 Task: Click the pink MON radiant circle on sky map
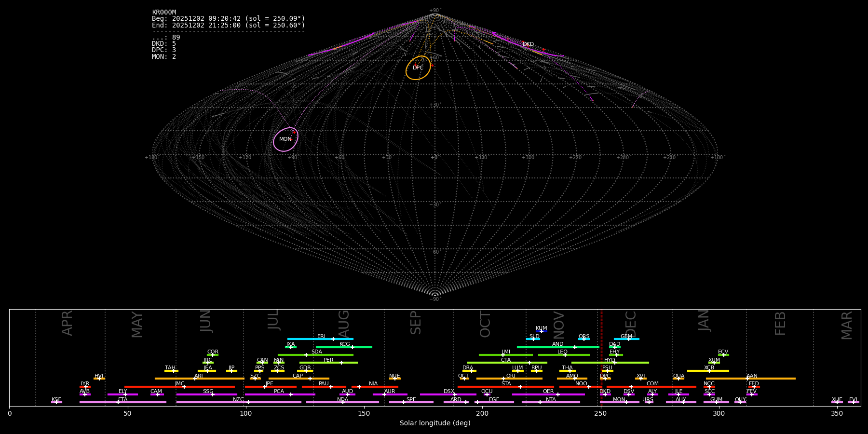(285, 139)
